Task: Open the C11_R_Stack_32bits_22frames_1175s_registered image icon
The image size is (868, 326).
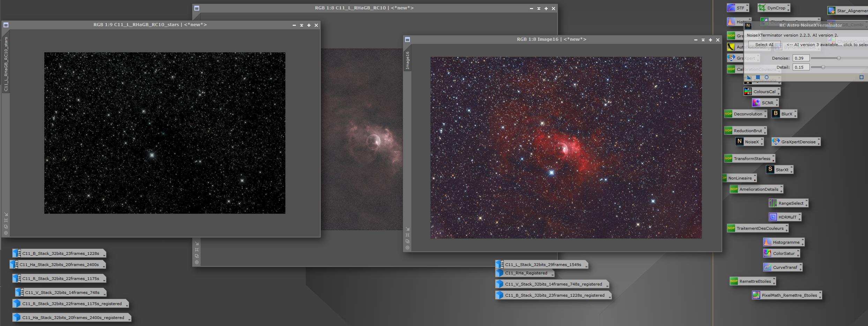Action: pos(70,304)
